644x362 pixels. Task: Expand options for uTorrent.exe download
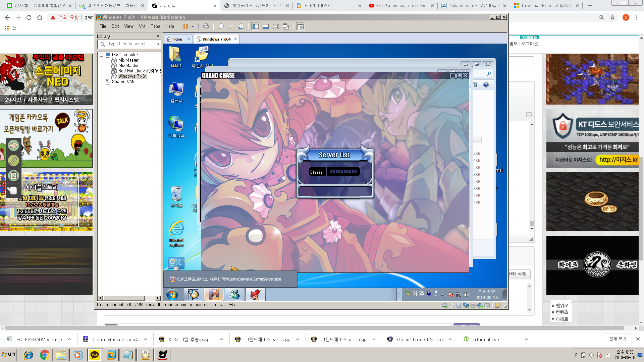click(526, 339)
